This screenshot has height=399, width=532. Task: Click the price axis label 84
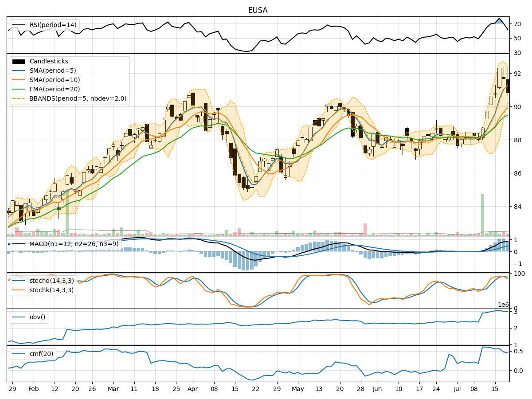517,207
